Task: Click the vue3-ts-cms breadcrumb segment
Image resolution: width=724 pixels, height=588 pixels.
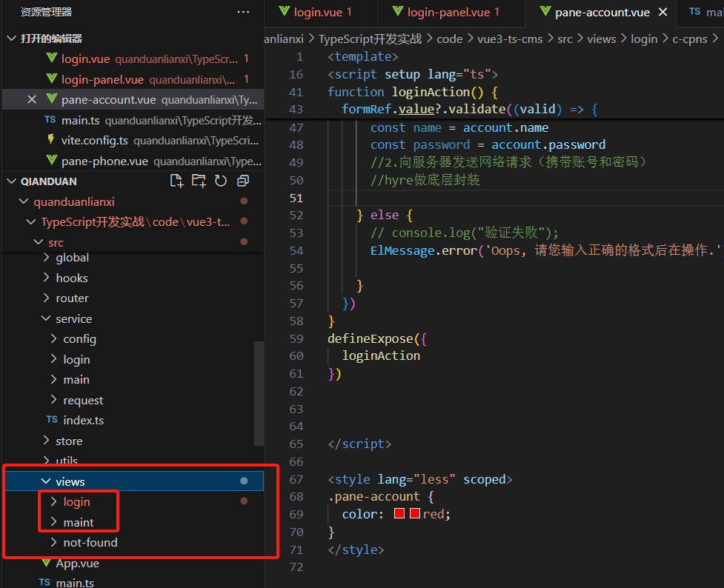Action: (x=510, y=39)
